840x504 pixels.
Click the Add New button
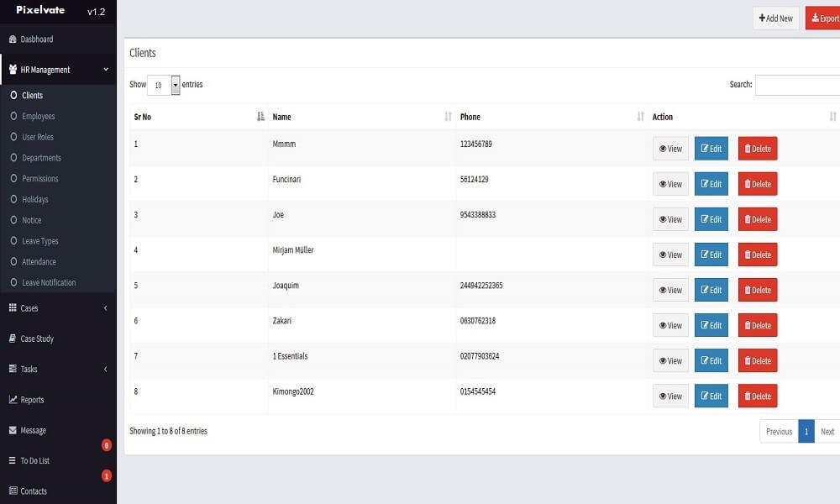click(775, 18)
